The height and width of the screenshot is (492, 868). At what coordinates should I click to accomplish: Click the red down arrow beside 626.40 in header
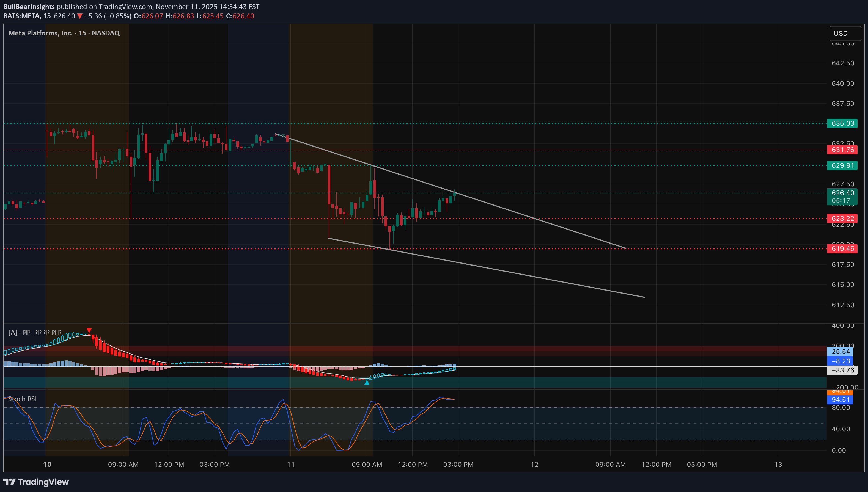coord(80,16)
